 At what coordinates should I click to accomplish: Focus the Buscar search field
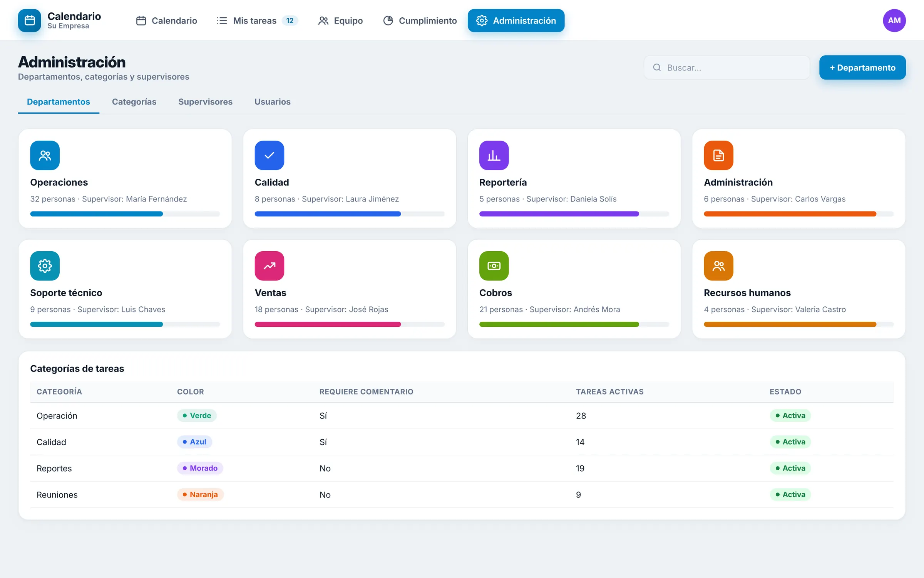(726, 67)
